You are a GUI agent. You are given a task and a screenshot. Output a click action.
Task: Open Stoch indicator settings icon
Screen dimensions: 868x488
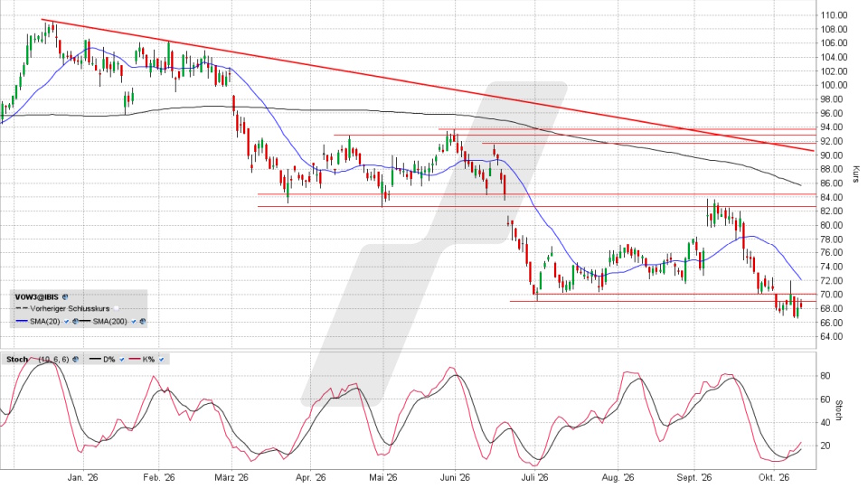[x=75, y=359]
